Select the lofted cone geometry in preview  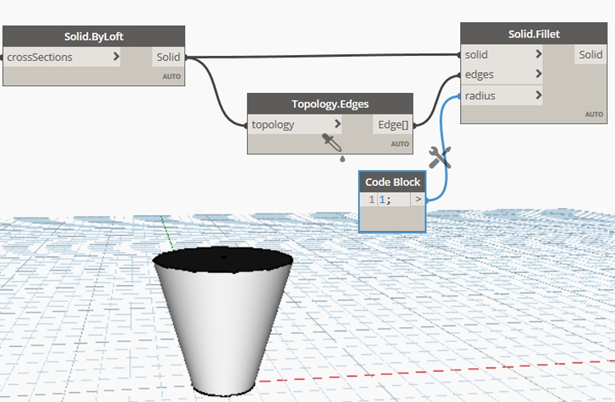223,320
